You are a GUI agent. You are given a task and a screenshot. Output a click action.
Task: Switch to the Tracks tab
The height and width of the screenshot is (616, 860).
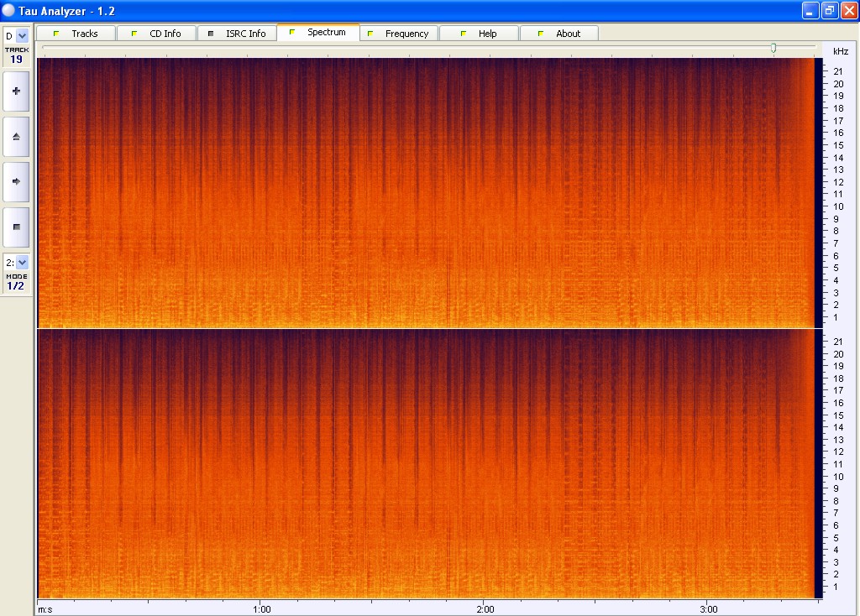coord(84,34)
